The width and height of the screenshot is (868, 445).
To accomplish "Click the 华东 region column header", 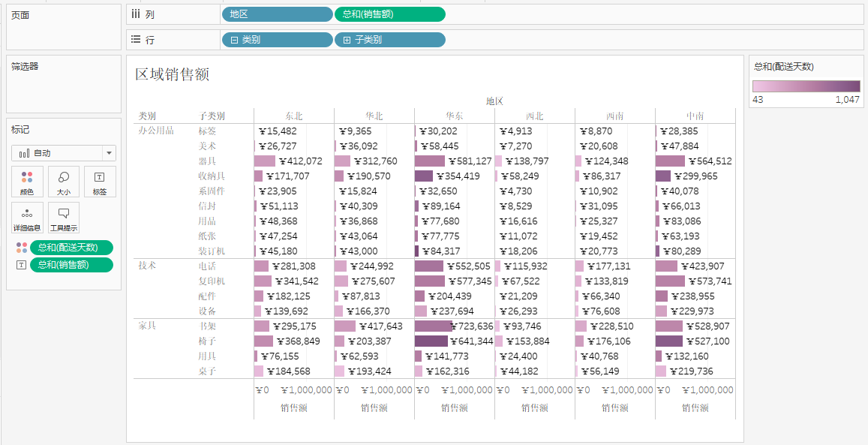I will coord(454,116).
